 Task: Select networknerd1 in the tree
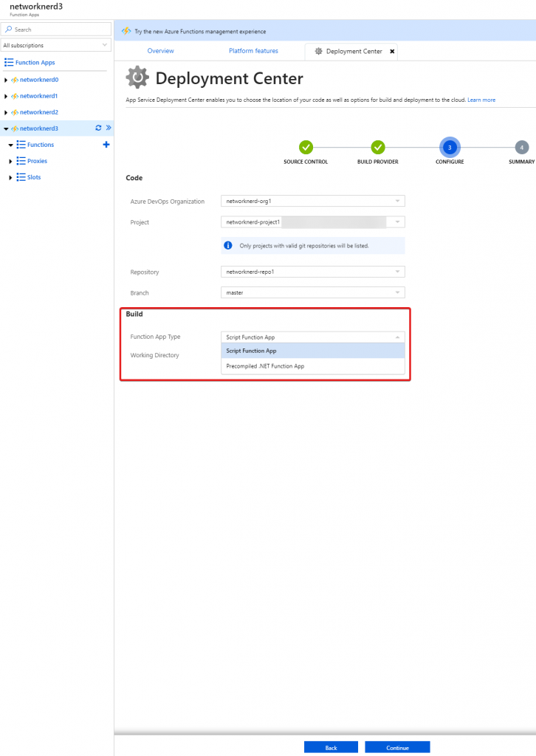click(x=38, y=96)
